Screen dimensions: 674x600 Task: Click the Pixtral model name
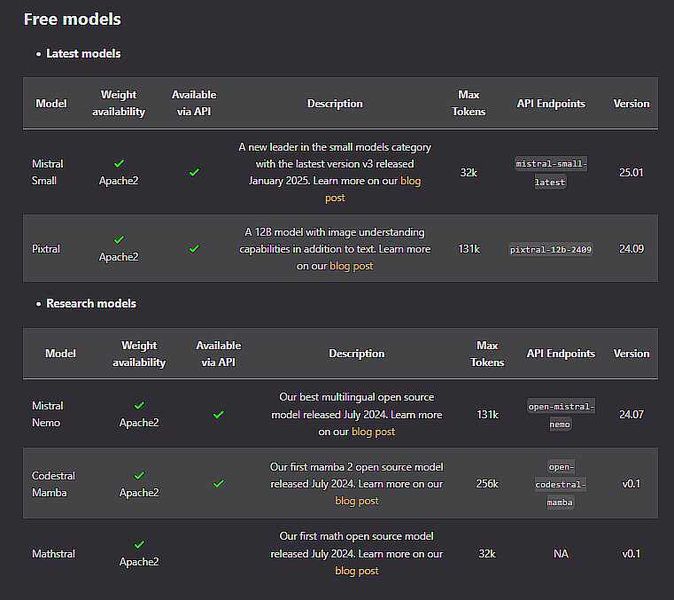pyautogui.click(x=46, y=249)
